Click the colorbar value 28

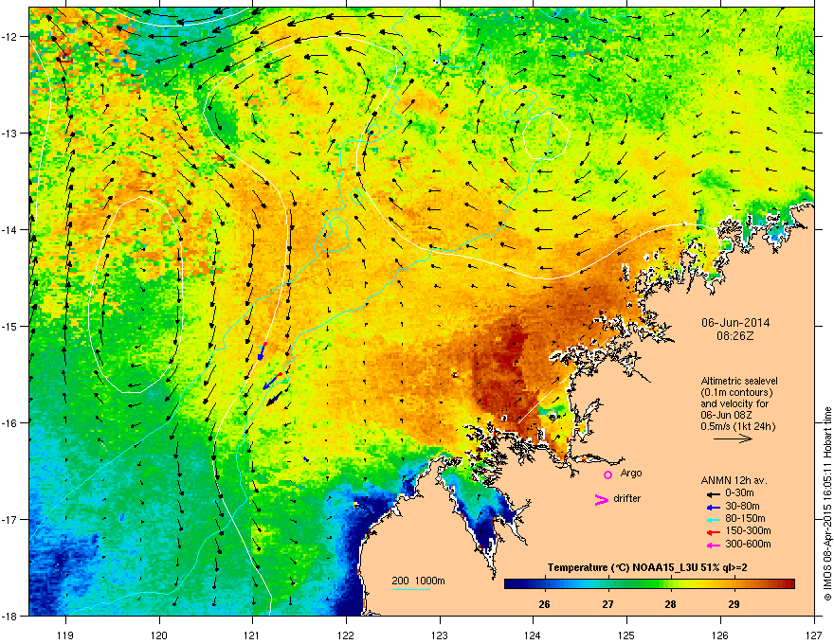[x=671, y=604]
